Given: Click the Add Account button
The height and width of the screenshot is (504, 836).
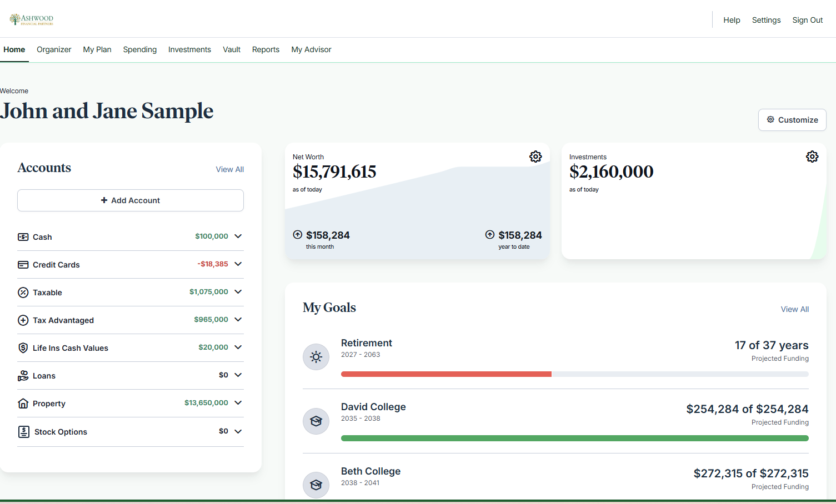Looking at the screenshot, I should pyautogui.click(x=130, y=200).
